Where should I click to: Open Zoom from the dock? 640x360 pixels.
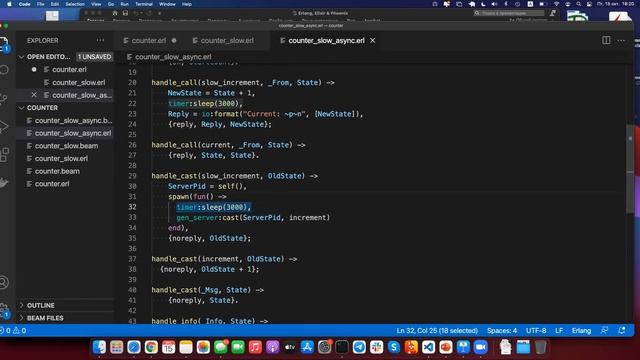point(480,347)
